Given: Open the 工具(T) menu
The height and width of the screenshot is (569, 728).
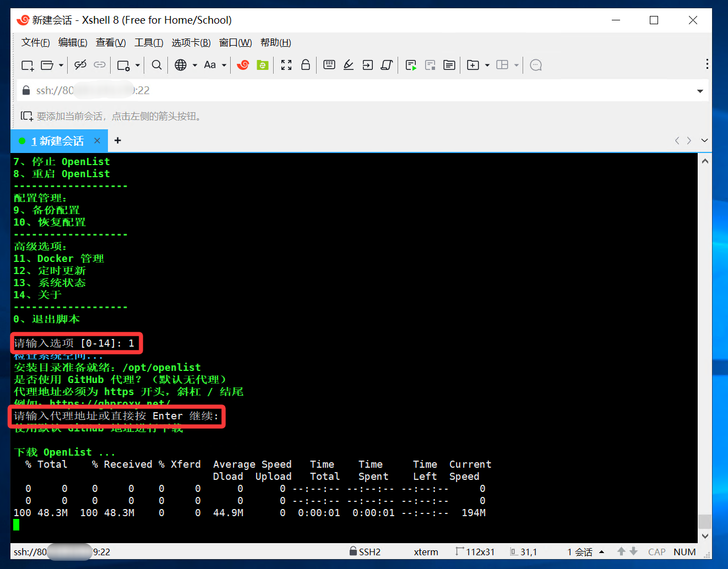Looking at the screenshot, I should pyautogui.click(x=149, y=42).
